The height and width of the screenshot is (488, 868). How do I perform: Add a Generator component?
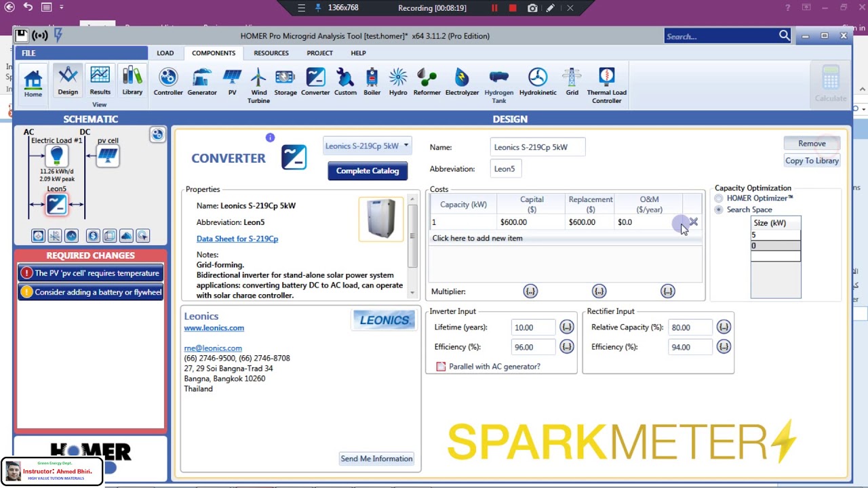[x=202, y=83]
